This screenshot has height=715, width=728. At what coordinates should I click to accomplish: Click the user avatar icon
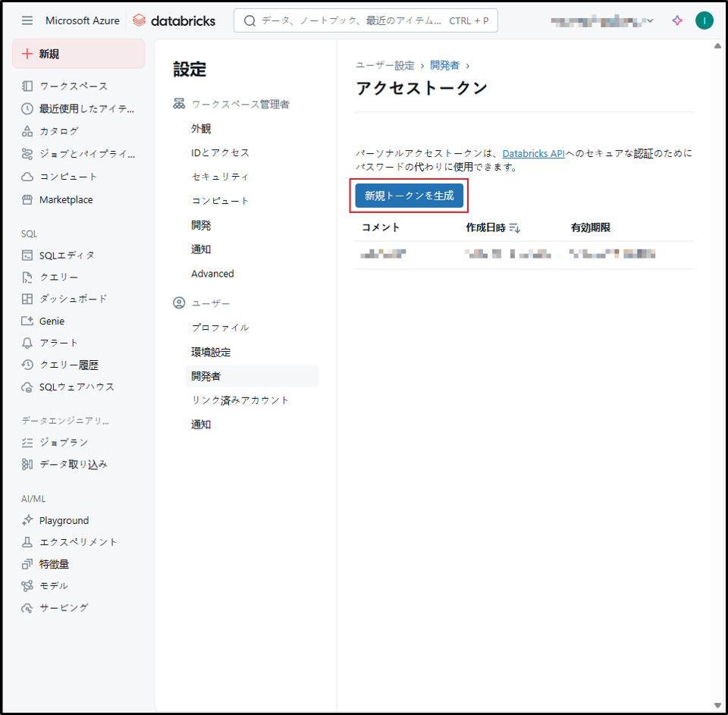point(704,20)
